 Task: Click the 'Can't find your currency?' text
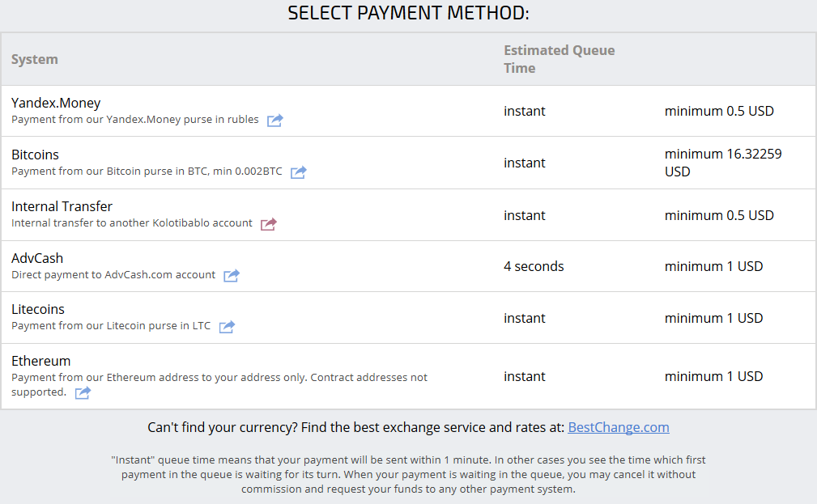click(223, 427)
